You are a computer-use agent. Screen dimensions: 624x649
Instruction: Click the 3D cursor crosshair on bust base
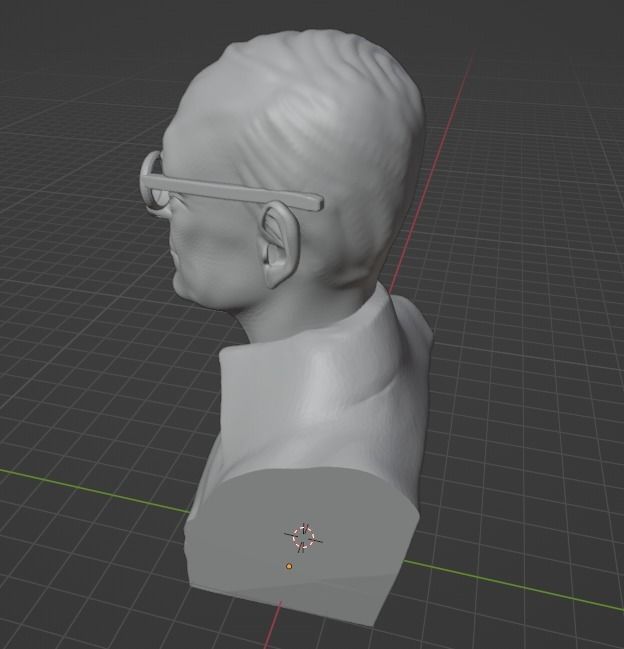(303, 538)
